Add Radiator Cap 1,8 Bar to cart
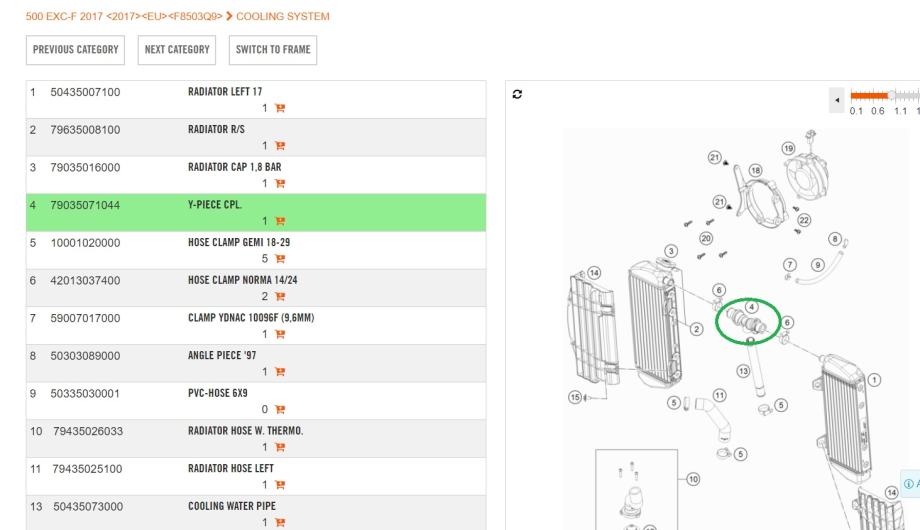Image resolution: width=920 pixels, height=530 pixels. pyautogui.click(x=280, y=183)
